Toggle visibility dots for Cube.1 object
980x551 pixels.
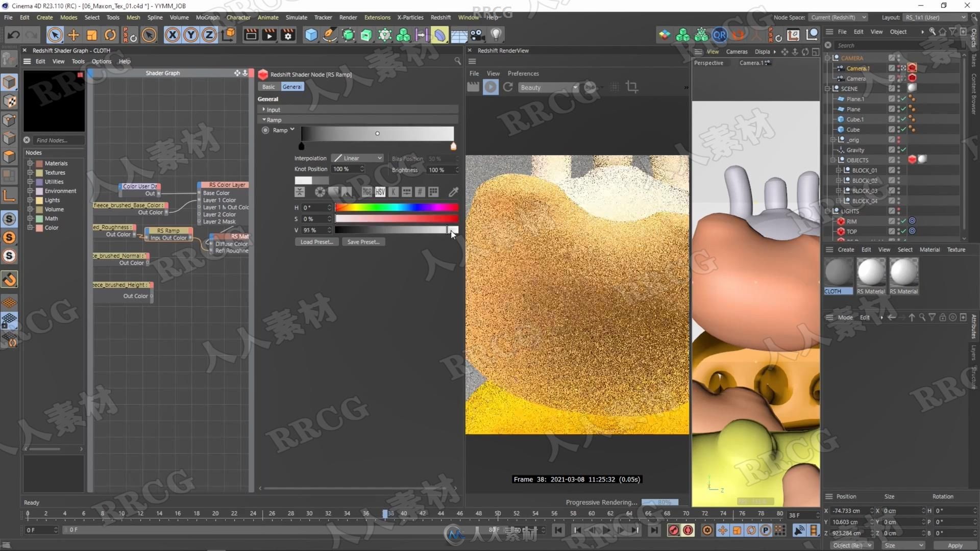(898, 119)
